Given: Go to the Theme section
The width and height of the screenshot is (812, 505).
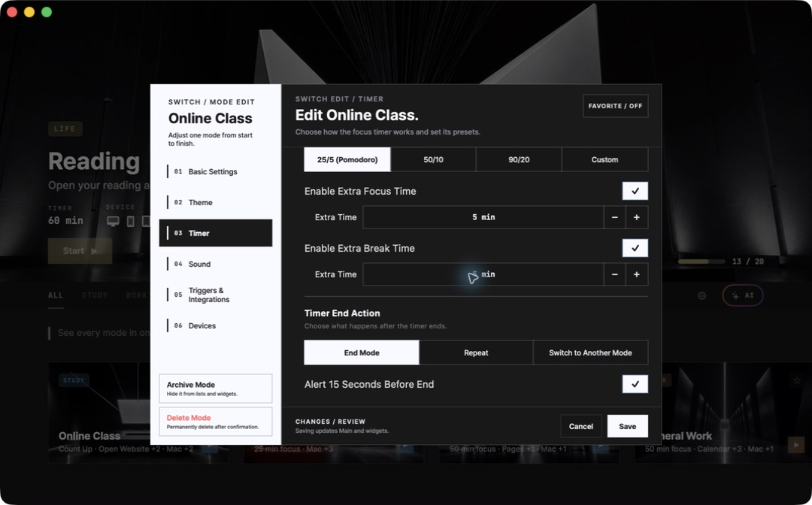Looking at the screenshot, I should click(x=216, y=202).
